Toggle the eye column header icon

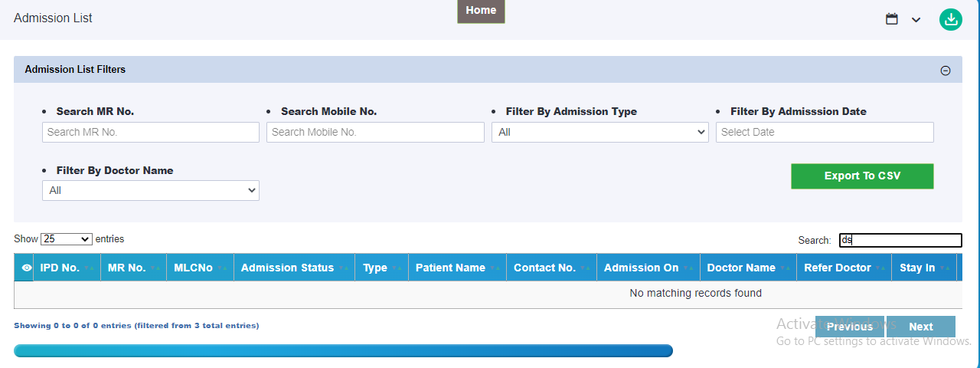pos(27,268)
